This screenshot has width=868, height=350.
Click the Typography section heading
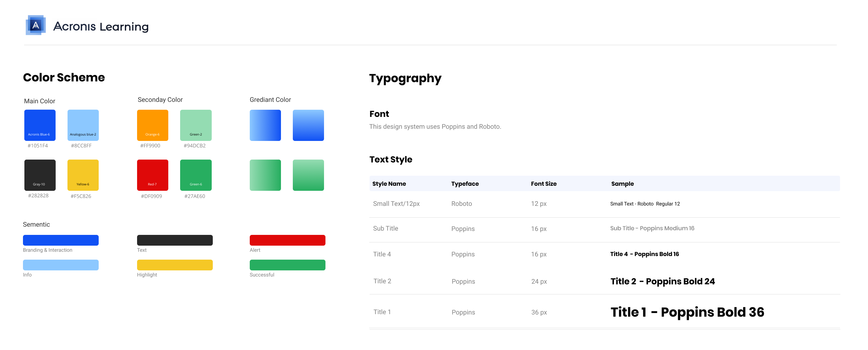(405, 79)
